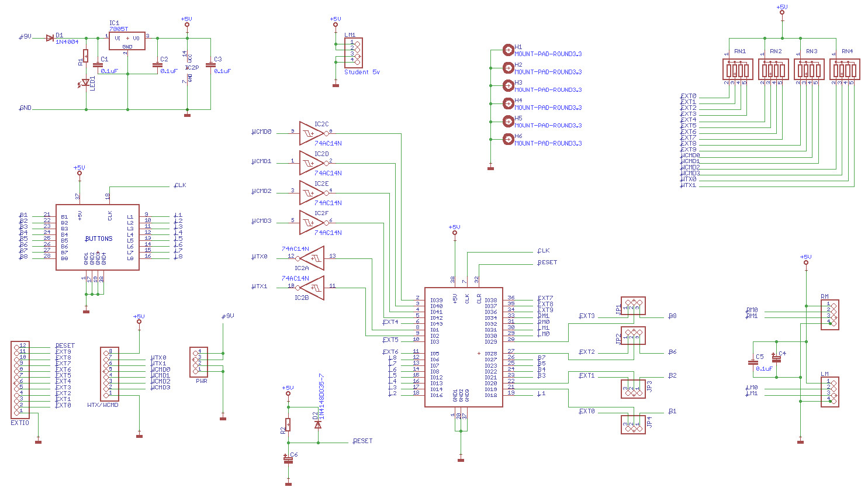This screenshot has width=868, height=494.
Task: Select the RM connector on the right
Action: click(x=829, y=315)
